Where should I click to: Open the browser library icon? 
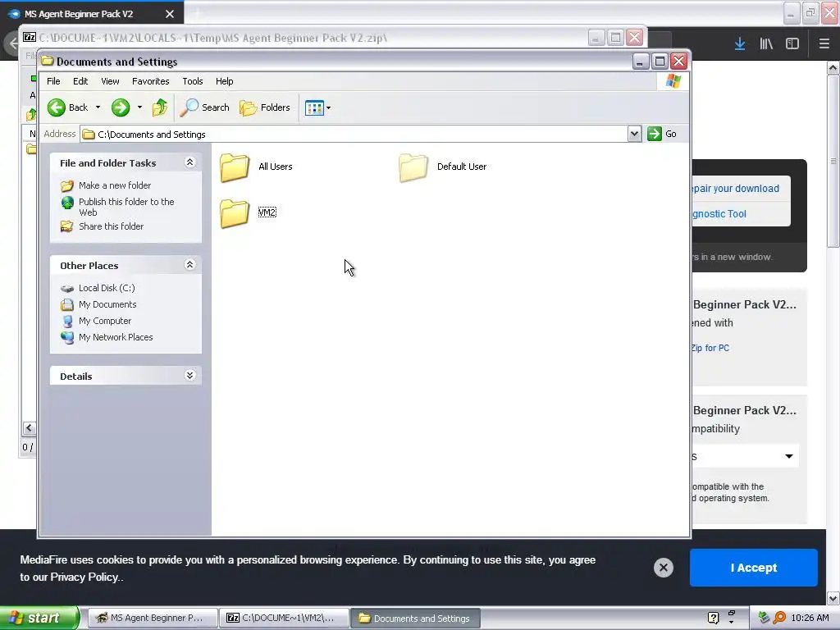point(766,44)
